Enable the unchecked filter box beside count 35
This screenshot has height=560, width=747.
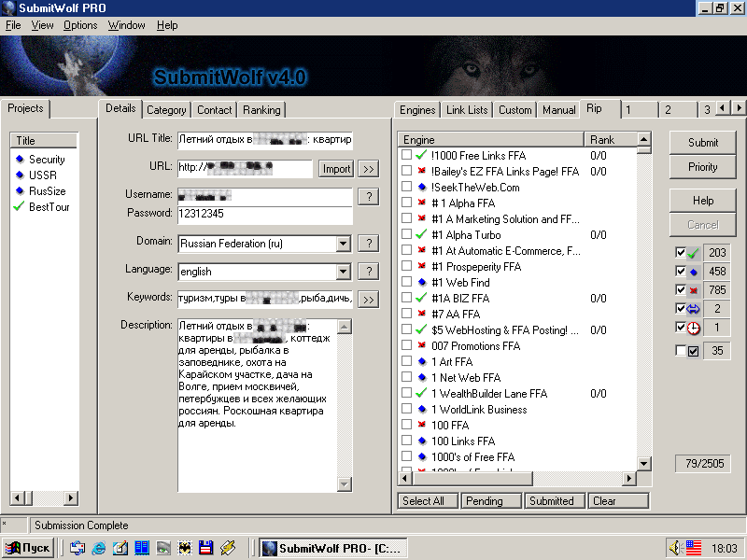(x=681, y=351)
